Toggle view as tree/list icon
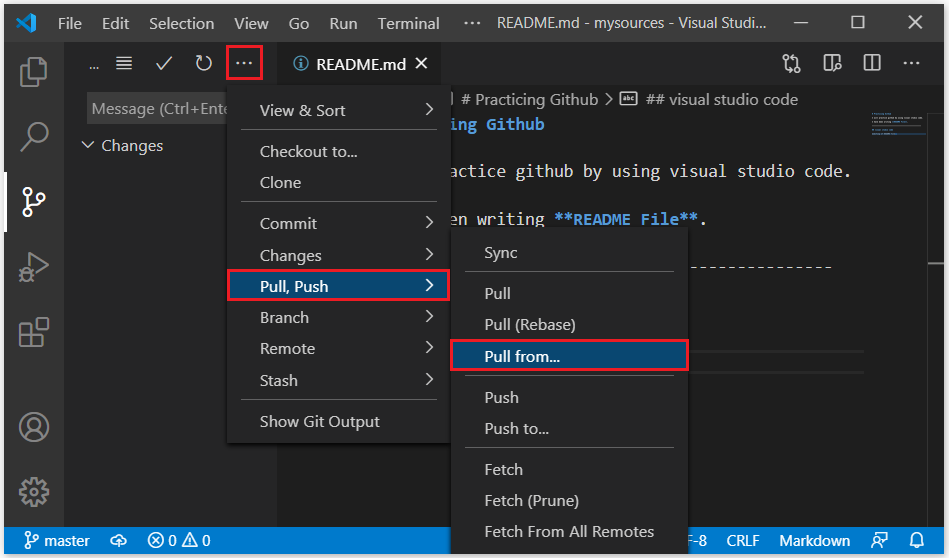This screenshot has width=949, height=558. click(x=124, y=63)
